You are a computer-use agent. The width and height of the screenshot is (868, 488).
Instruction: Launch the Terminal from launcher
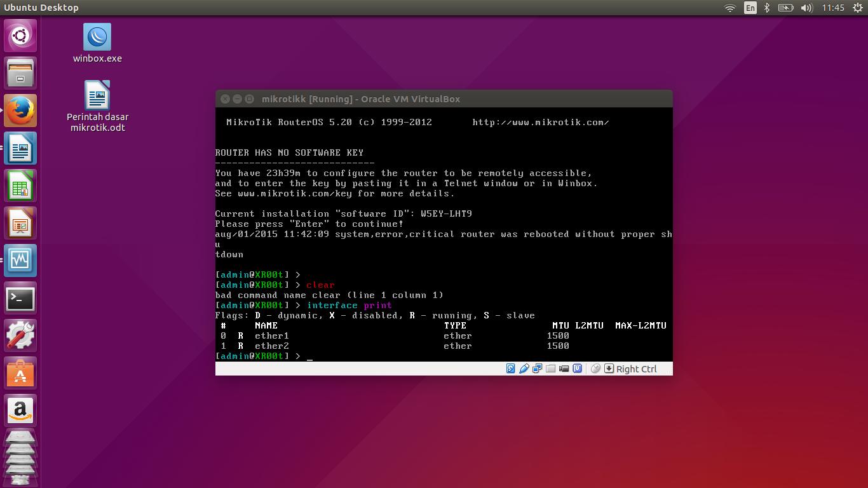(x=20, y=298)
